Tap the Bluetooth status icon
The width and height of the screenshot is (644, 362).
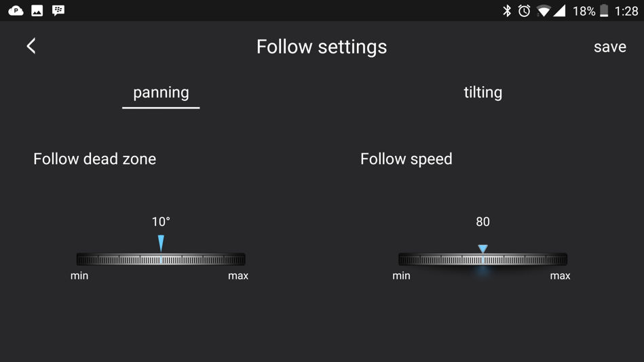pos(507,11)
